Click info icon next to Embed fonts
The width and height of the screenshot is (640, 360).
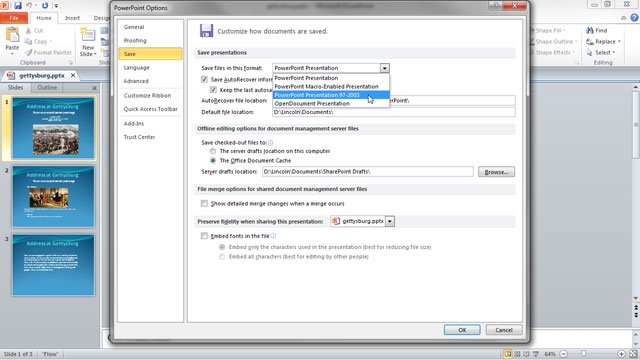[x=273, y=236]
